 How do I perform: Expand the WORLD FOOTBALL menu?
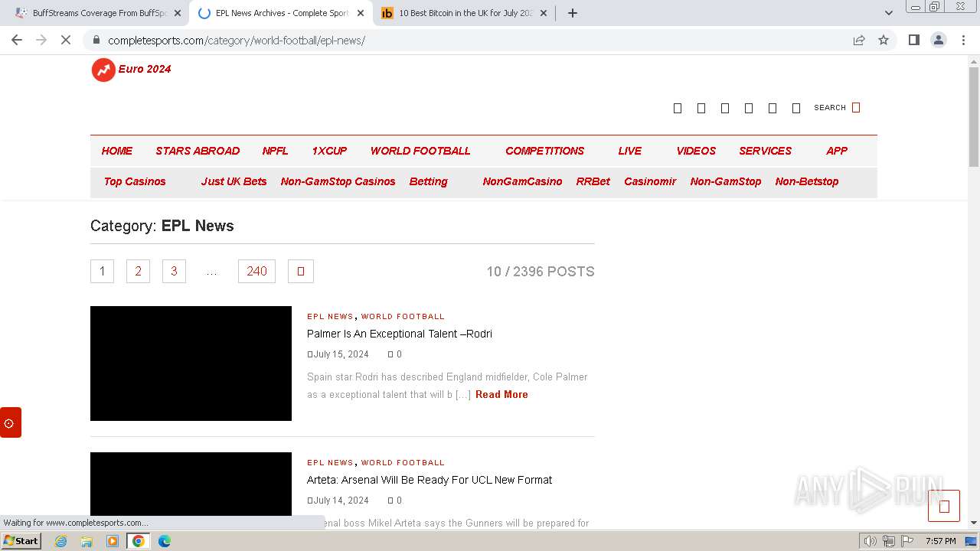[420, 151]
